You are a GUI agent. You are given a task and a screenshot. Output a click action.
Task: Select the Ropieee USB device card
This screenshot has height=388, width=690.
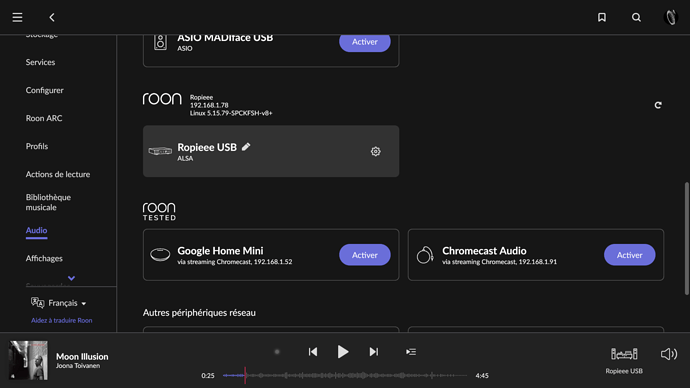click(271, 151)
